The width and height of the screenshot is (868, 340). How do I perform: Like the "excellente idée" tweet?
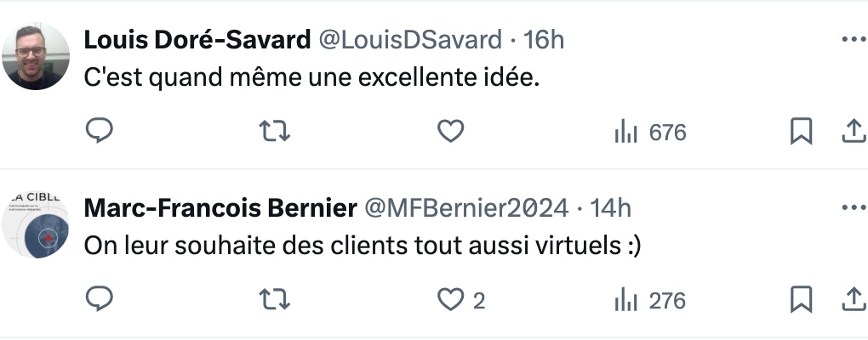coord(451,132)
